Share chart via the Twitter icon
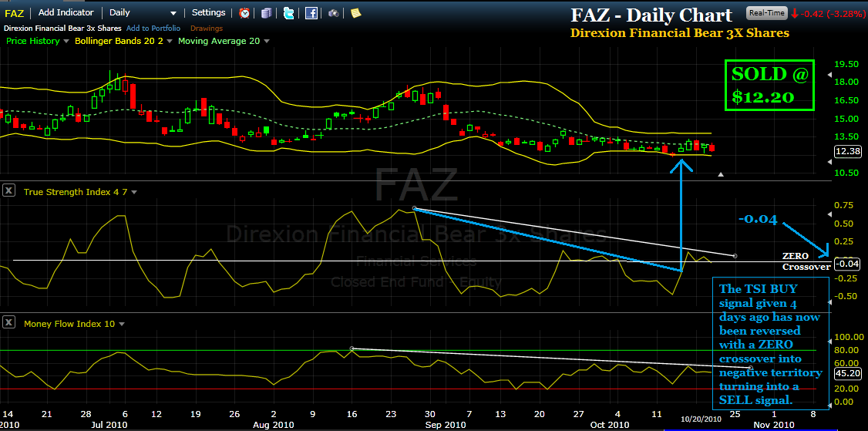Screen dimensions: 868x431 [x=288, y=13]
